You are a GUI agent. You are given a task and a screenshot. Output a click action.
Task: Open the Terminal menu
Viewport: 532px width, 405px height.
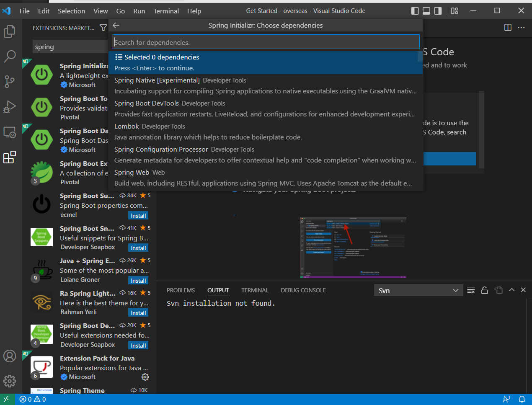pos(166,11)
